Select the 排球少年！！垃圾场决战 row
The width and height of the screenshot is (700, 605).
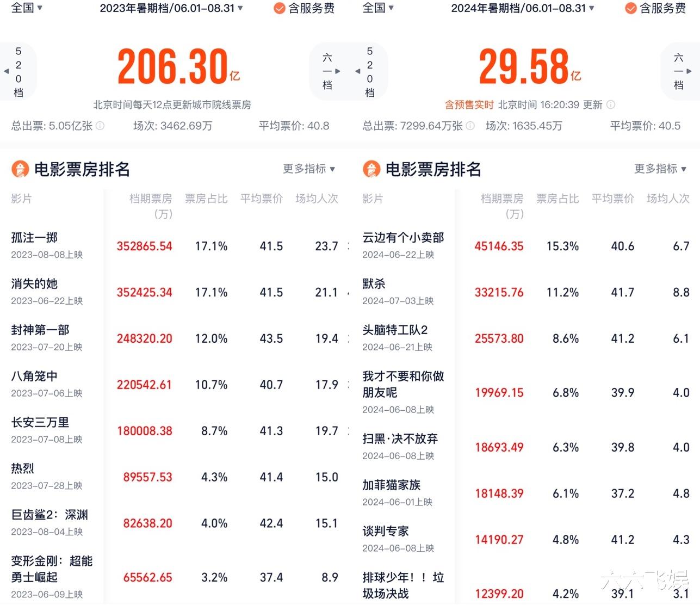coord(525,585)
